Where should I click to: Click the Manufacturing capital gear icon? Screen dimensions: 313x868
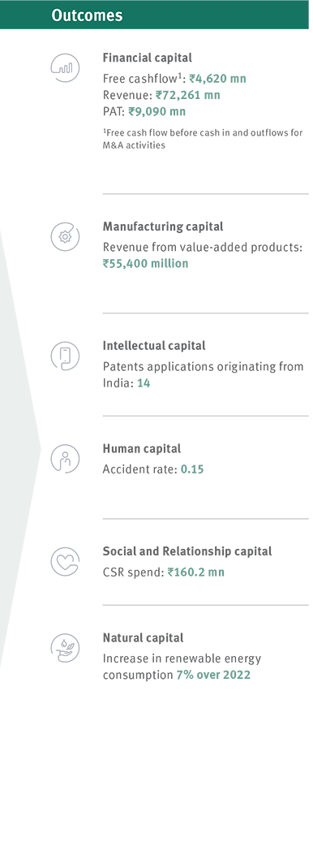coord(65,236)
